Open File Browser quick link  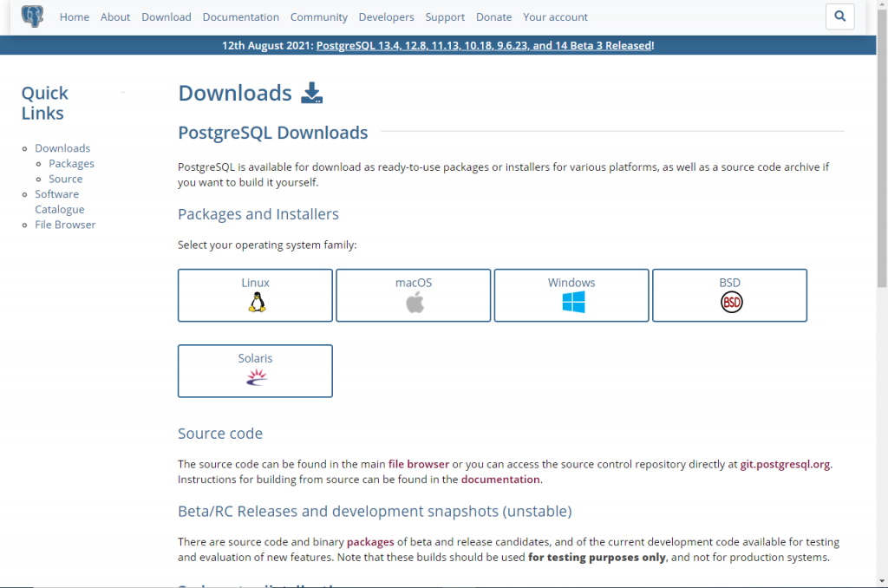[65, 225]
